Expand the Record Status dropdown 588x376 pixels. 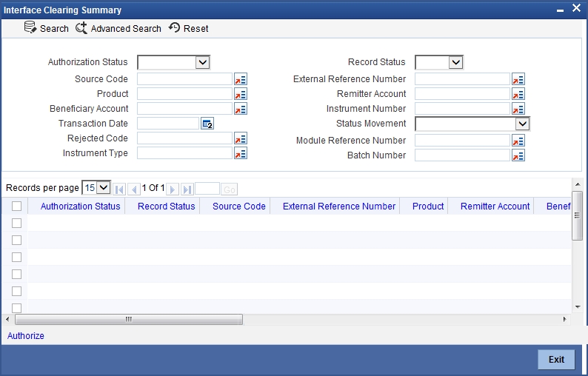[456, 62]
